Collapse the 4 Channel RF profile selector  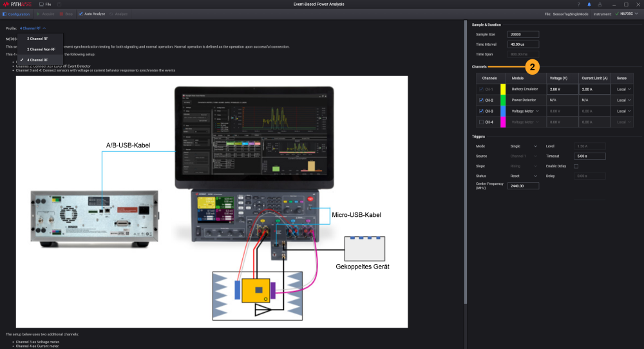pyautogui.click(x=44, y=28)
